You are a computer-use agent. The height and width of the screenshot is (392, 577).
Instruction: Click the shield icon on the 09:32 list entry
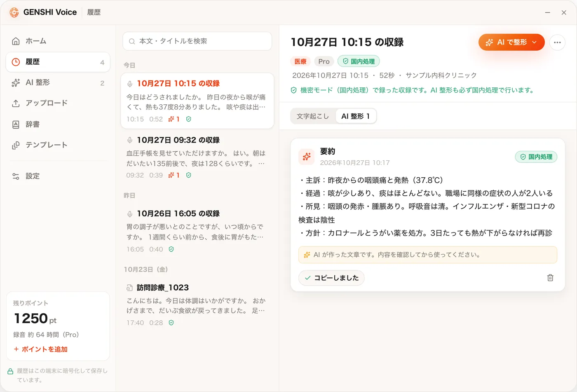click(x=189, y=175)
